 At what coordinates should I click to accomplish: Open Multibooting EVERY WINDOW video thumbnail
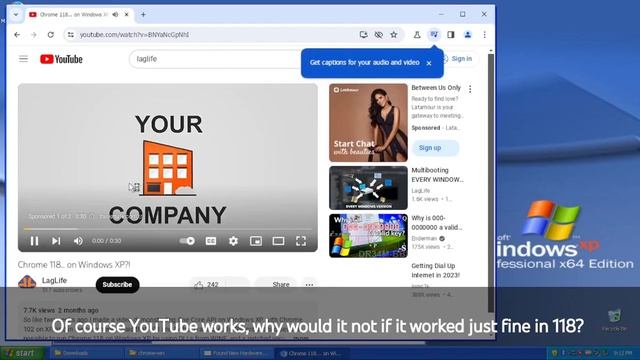coord(368,188)
